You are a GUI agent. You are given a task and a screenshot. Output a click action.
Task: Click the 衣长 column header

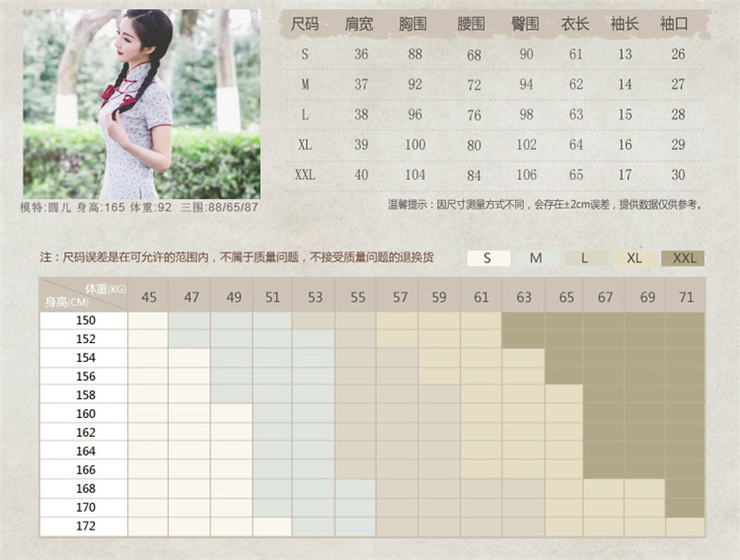click(575, 24)
